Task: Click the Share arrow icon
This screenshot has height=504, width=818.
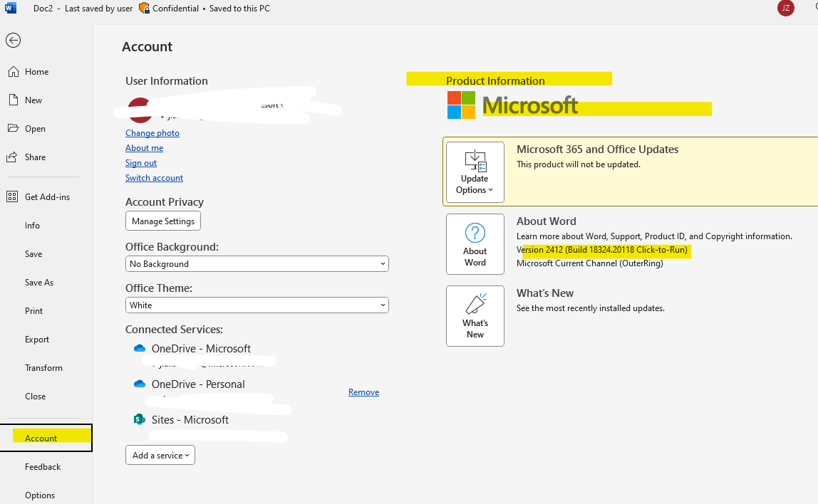Action: click(12, 157)
